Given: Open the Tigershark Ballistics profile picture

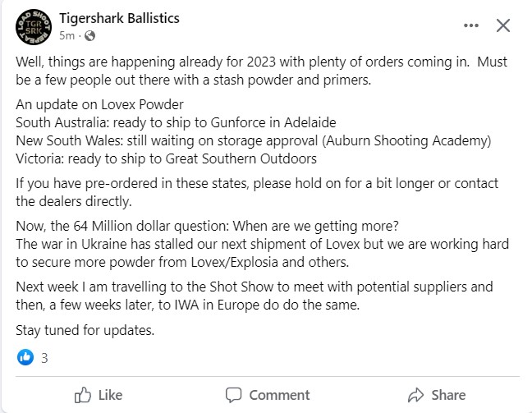Looking at the screenshot, I should coord(34,27).
